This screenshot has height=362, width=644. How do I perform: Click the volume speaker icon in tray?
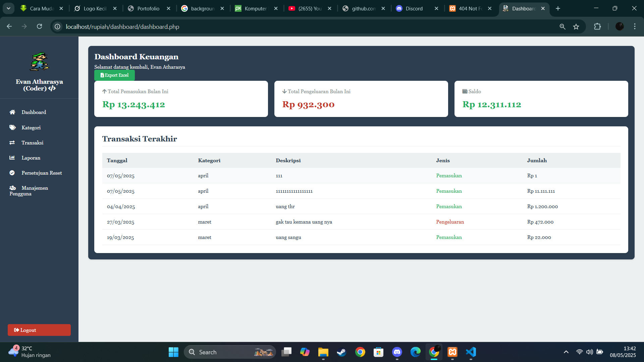pyautogui.click(x=589, y=352)
